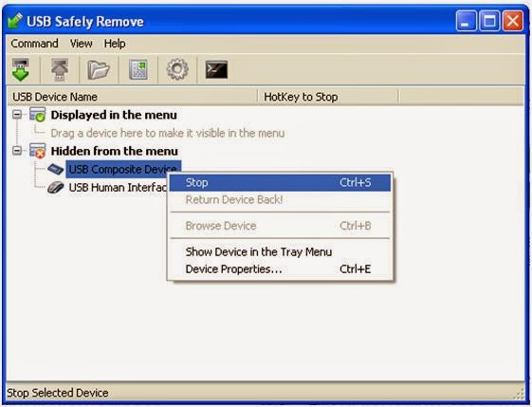Screen dimensions: 532x407
Task: Open the Help menu
Action: [115, 44]
